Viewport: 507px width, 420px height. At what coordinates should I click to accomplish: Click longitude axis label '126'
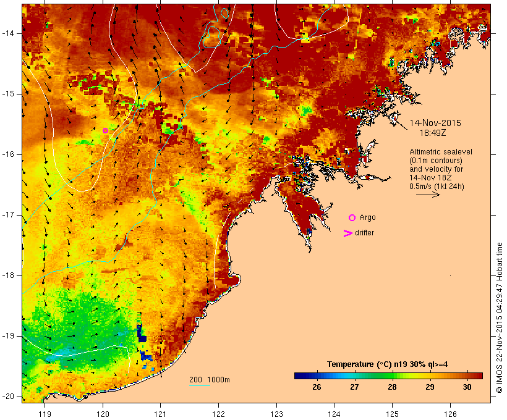point(450,414)
